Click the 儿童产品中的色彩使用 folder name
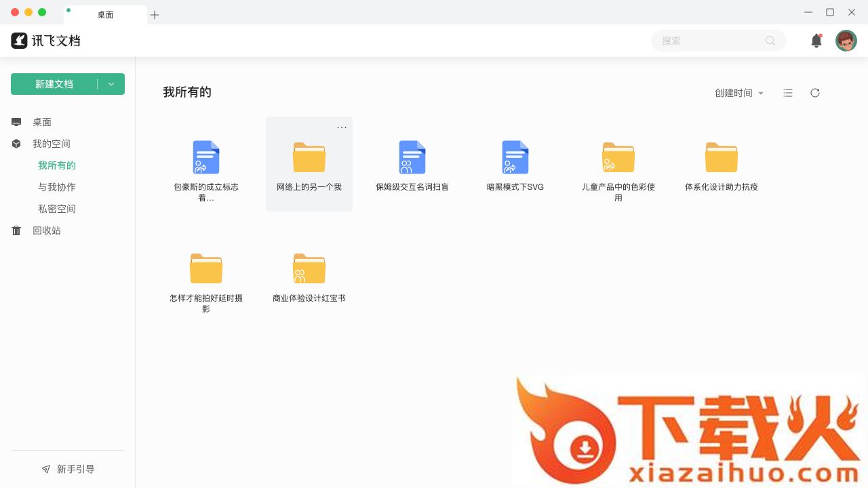Screen dimensions: 868x488 (618, 192)
